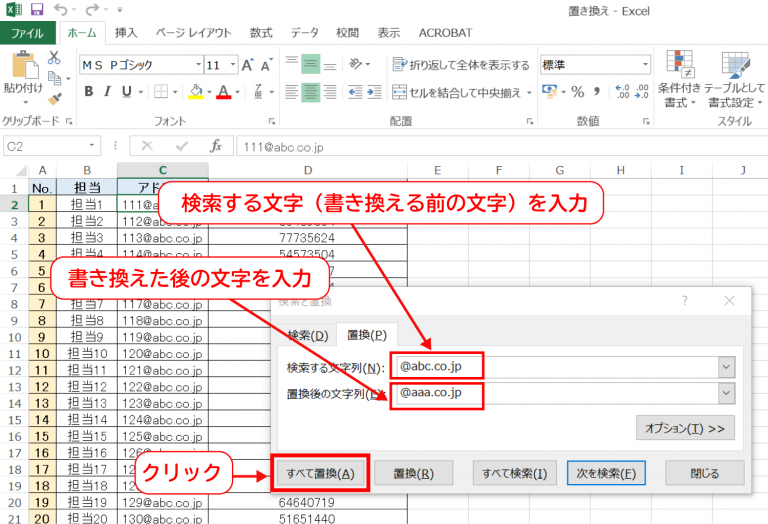Image resolution: width=768 pixels, height=524 pixels.
Task: Select the Format Painter brush icon
Action: click(x=55, y=99)
